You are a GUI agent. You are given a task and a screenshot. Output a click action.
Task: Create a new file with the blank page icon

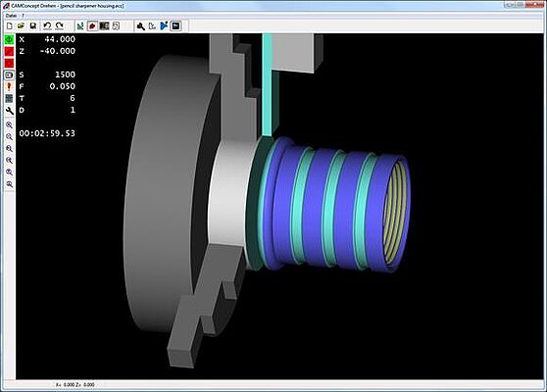click(10, 26)
